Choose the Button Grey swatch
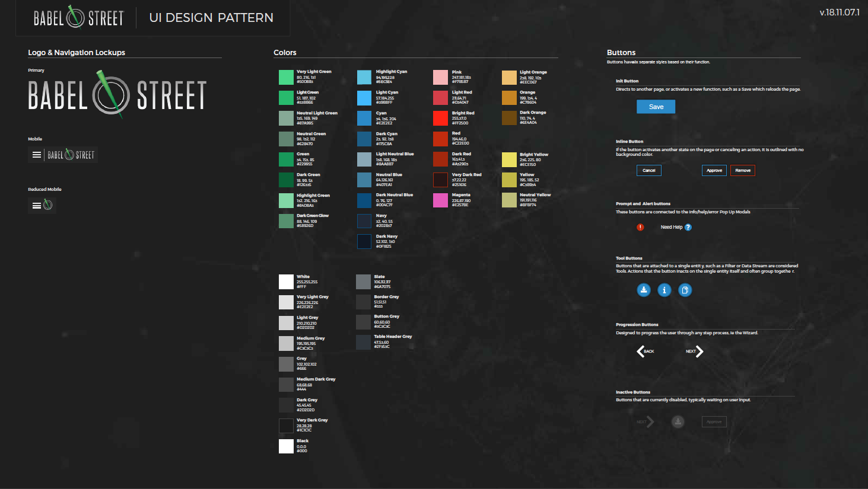The image size is (868, 489). [x=363, y=322]
